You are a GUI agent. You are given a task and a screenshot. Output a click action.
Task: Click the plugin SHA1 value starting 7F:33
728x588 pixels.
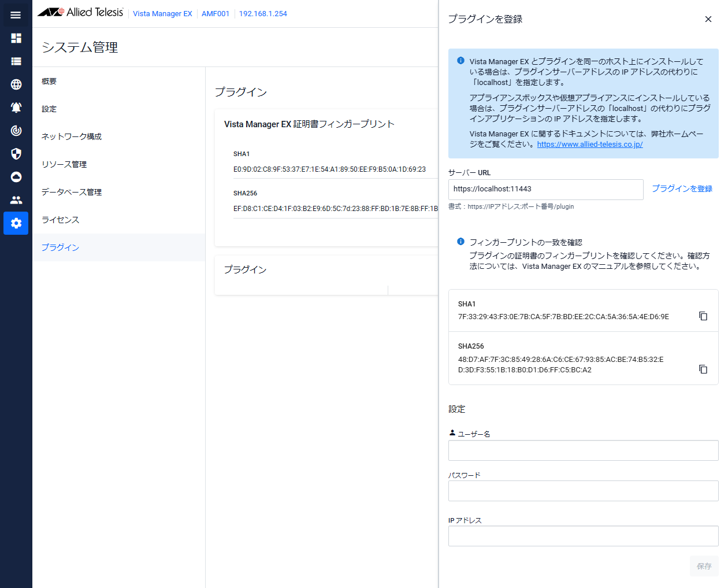coord(563,317)
